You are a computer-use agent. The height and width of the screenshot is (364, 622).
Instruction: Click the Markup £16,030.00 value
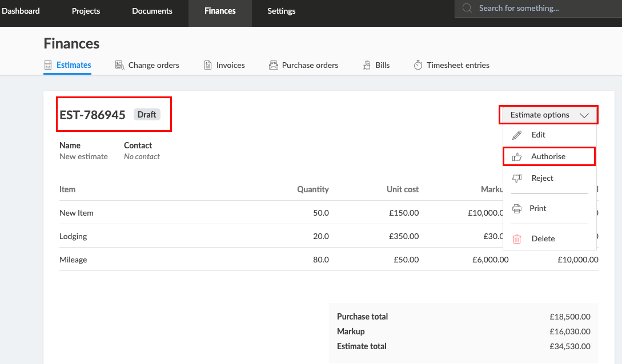click(x=570, y=331)
